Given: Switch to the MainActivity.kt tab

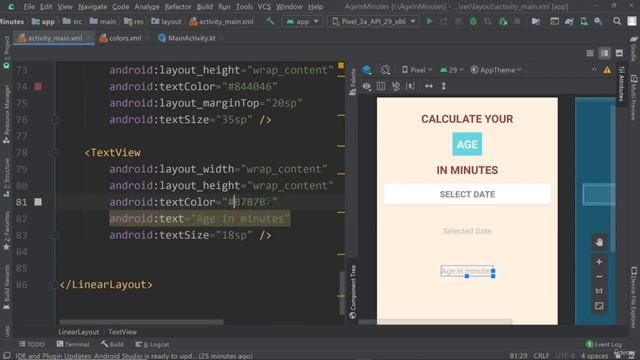Looking at the screenshot, I should coord(191,38).
